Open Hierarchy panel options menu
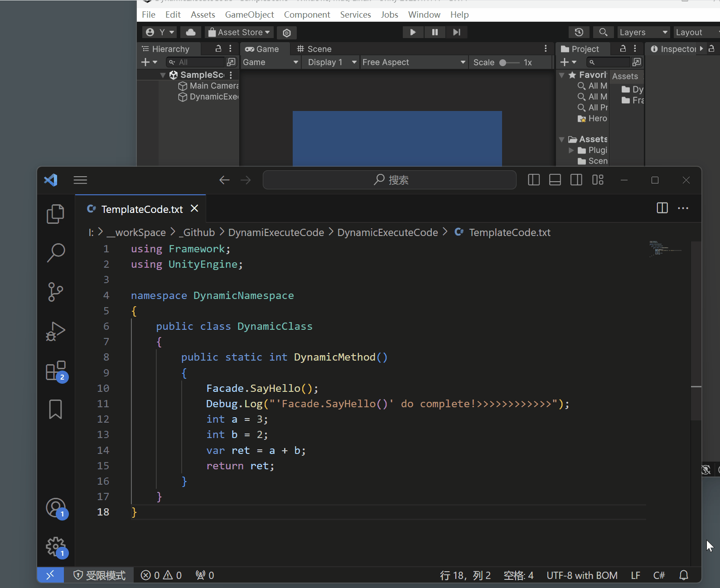Screen dimensions: 720x588 [230, 48]
